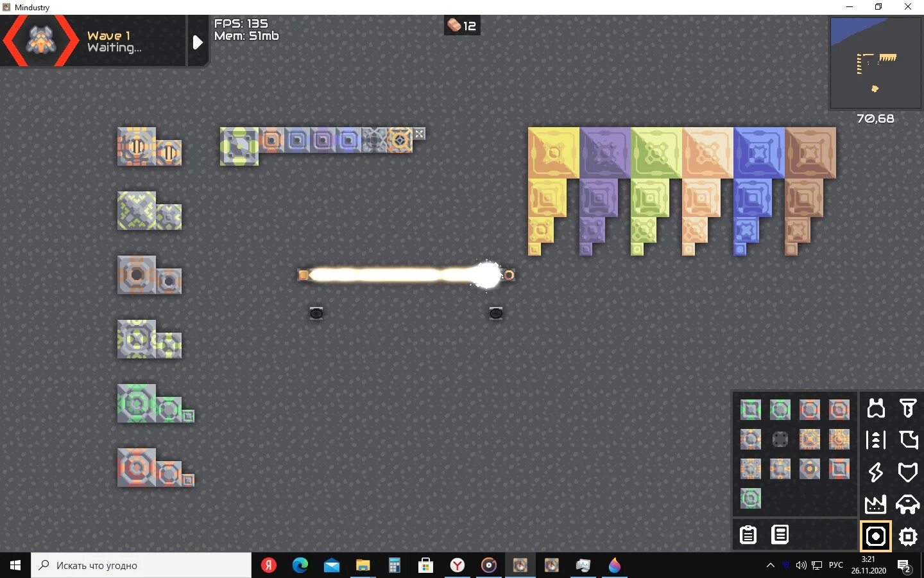Pick second block in third palette row
Screen dimensions: 924x578
(780, 468)
